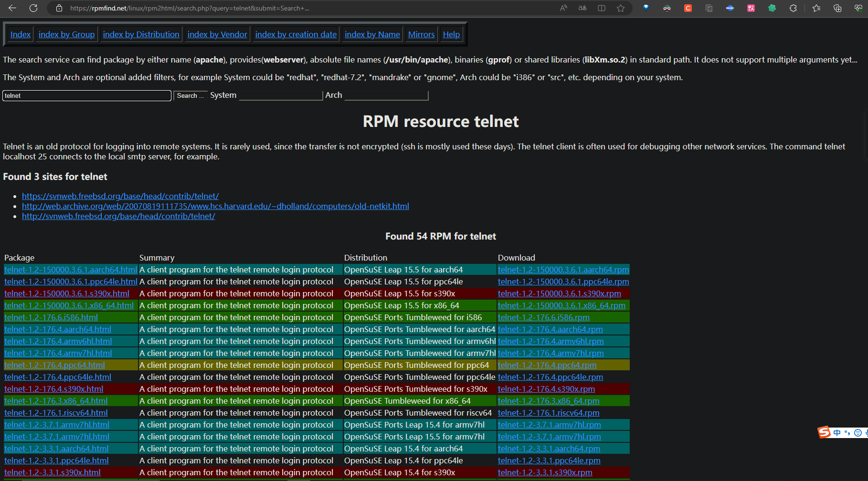Download telnet-1.2-150000.3.6.1.s390x.rpm
This screenshot has width=868, height=481.
click(x=560, y=293)
